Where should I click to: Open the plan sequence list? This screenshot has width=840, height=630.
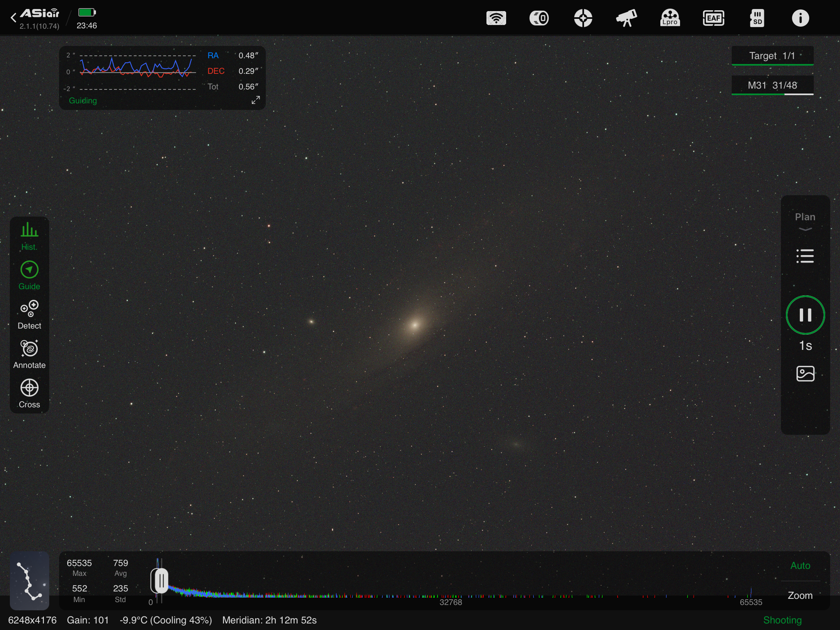(805, 256)
